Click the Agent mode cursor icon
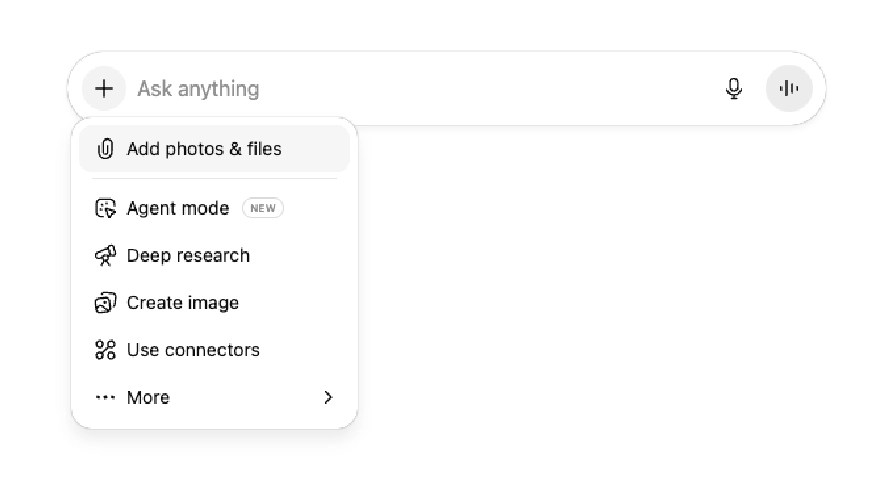The image size is (875, 500). click(105, 208)
